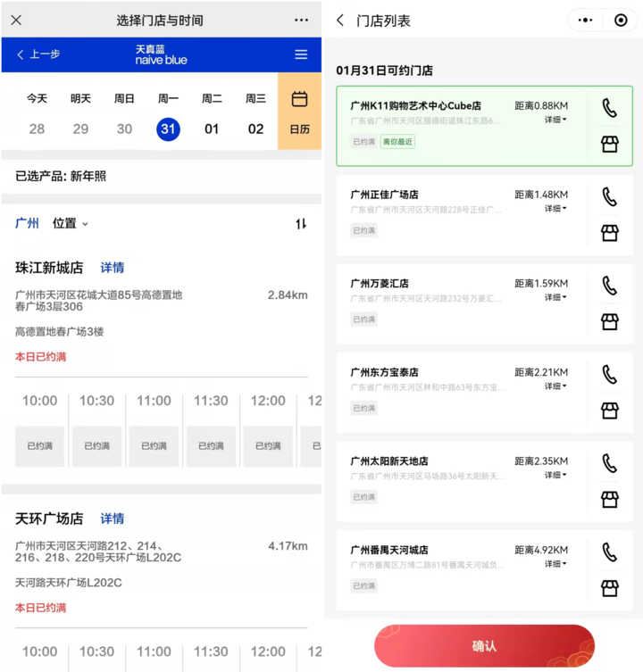Select date 01 周二
Image resolution: width=643 pixels, height=672 pixels.
(x=212, y=114)
